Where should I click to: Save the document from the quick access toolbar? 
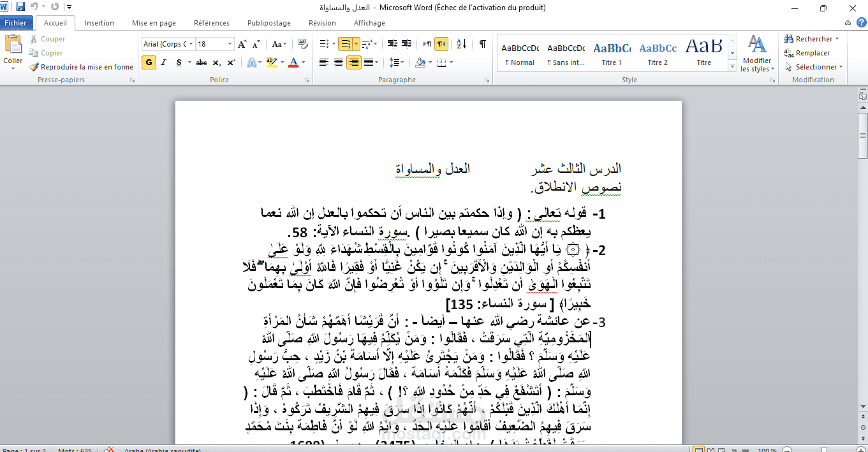(x=20, y=7)
